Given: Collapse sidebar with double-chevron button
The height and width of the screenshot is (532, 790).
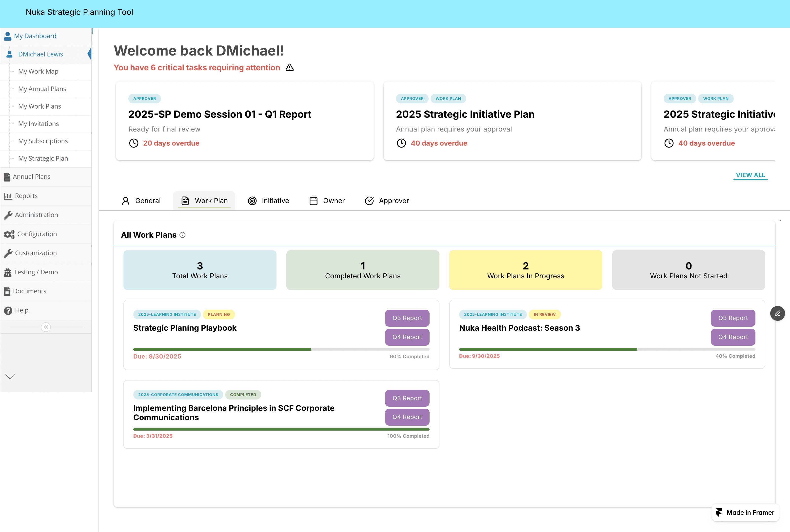Looking at the screenshot, I should (x=46, y=327).
